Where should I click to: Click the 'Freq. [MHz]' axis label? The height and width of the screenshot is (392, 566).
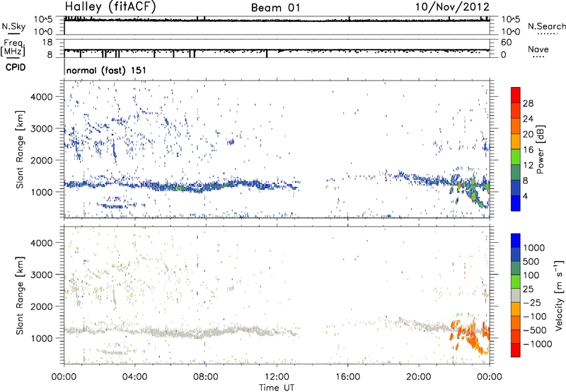tap(13, 48)
